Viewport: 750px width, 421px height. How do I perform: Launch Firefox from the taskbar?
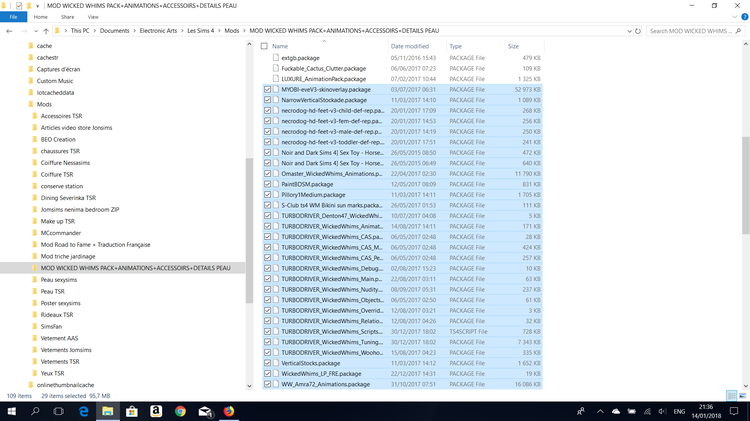(229, 411)
